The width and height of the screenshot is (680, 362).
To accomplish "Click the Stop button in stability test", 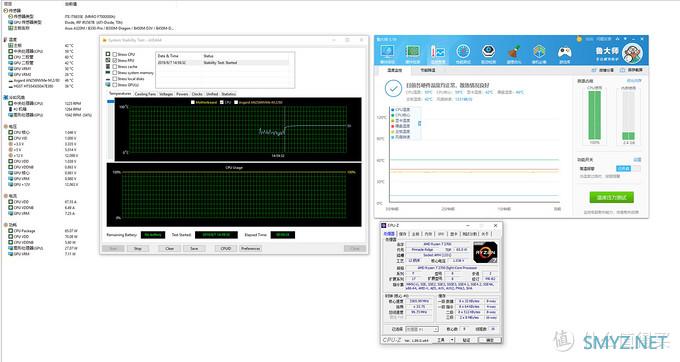I will click(x=138, y=248).
